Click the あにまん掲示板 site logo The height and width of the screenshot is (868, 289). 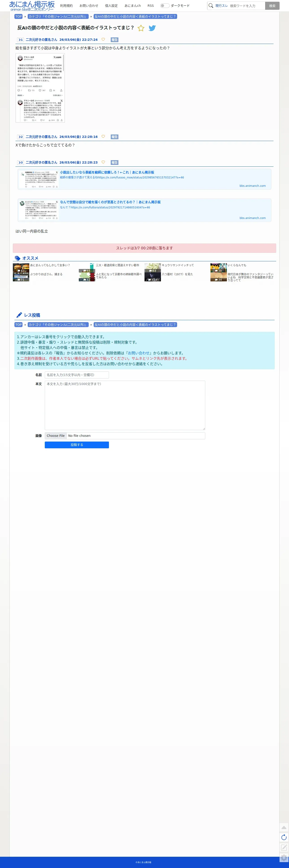(x=32, y=6)
